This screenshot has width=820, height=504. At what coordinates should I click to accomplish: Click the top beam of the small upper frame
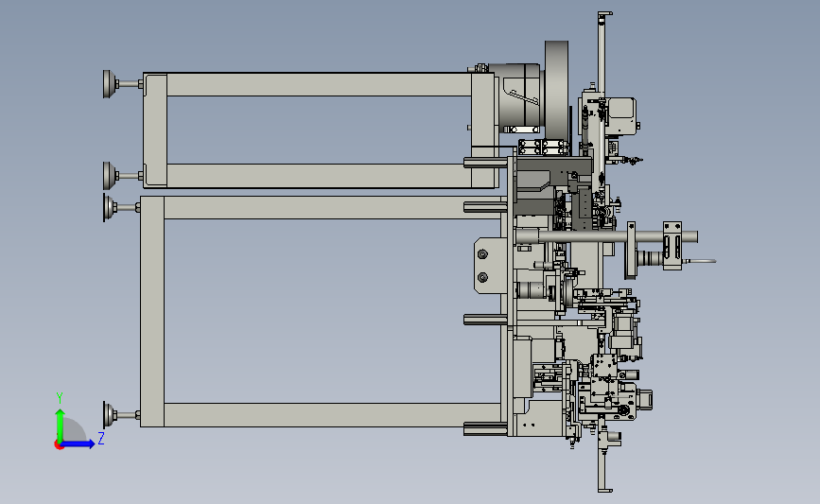tap(319, 85)
